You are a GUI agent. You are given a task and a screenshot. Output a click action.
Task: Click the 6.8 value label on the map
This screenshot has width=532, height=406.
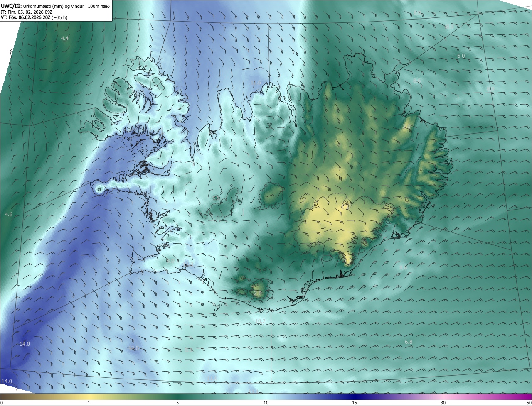click(409, 342)
